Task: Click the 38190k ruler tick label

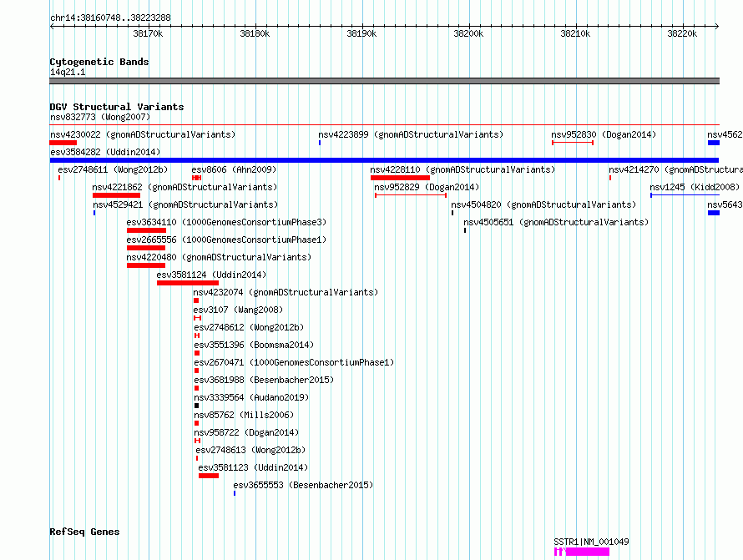Action: [361, 33]
